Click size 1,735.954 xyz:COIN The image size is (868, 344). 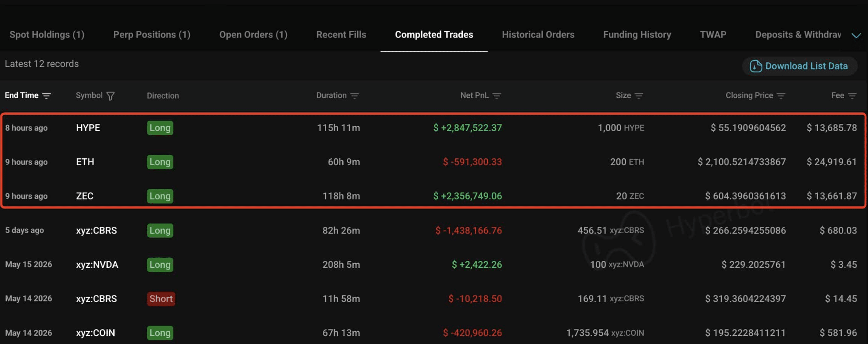(605, 333)
